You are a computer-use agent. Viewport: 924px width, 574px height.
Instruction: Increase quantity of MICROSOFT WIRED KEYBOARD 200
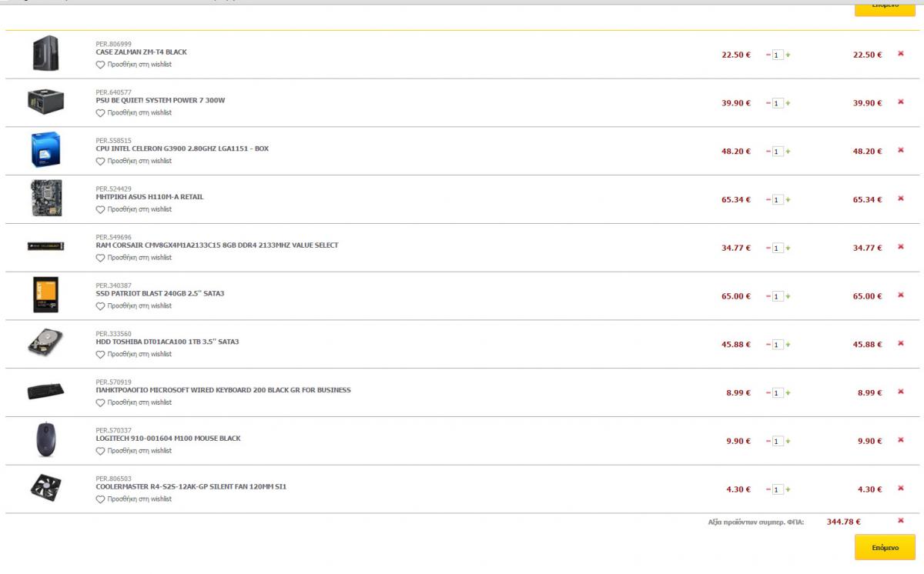tap(788, 393)
